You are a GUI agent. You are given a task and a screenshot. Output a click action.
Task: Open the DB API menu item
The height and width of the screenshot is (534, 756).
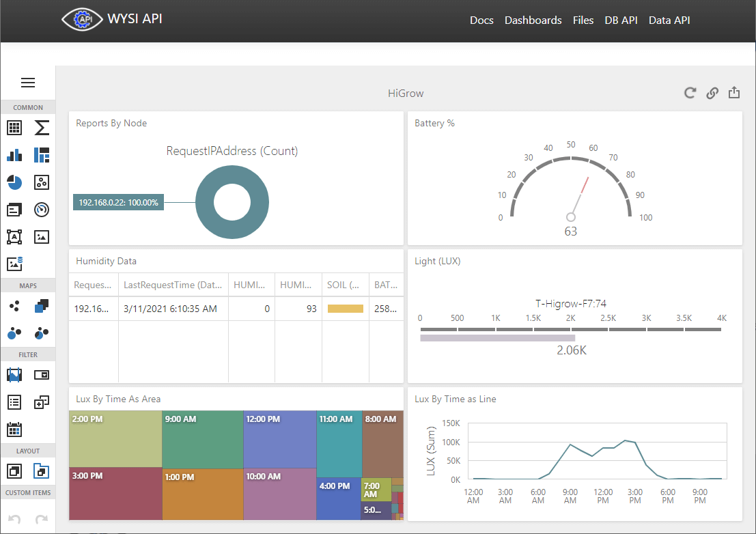coord(621,20)
